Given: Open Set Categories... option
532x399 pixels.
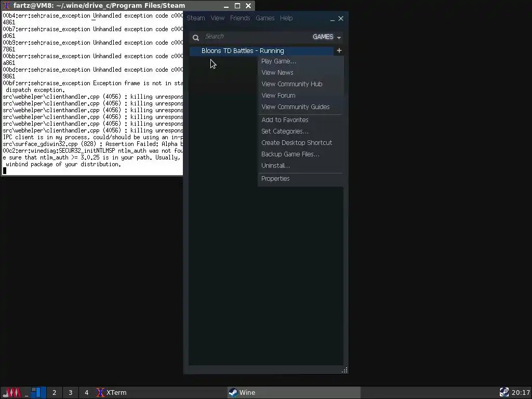Looking at the screenshot, I should pyautogui.click(x=301, y=131).
